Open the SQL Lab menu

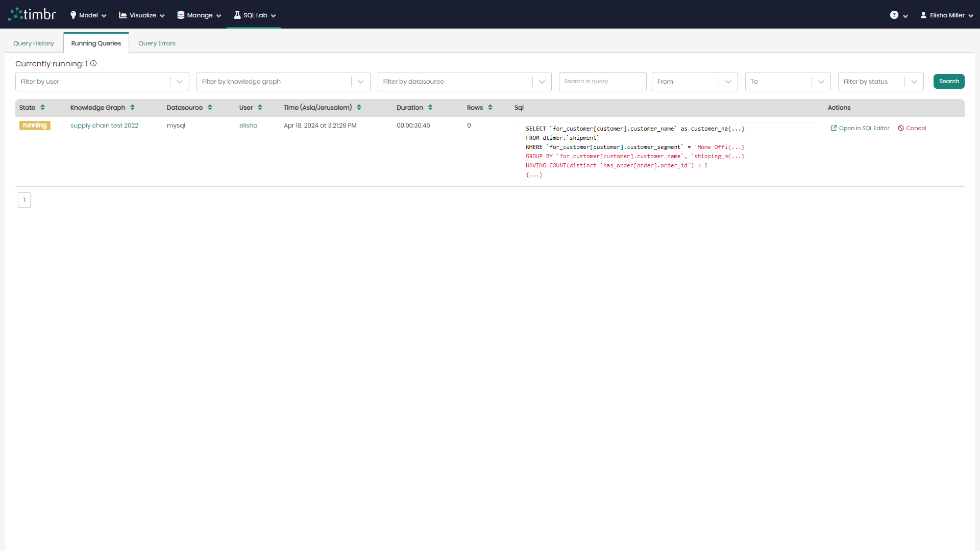click(x=254, y=15)
